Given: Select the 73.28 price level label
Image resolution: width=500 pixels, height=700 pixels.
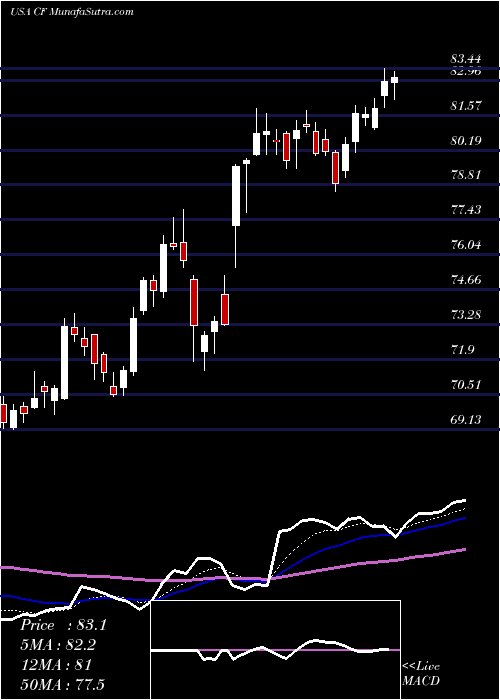Looking at the screenshot, I should [x=467, y=314].
